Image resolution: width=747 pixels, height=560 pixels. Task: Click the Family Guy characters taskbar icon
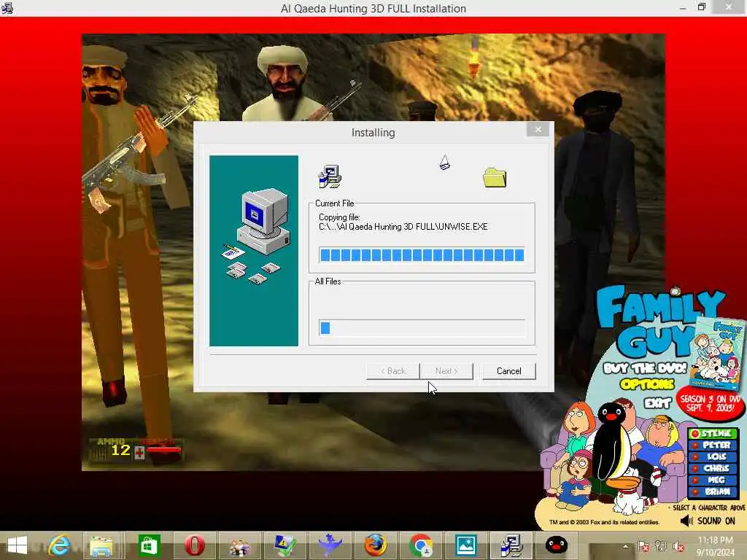pos(239,547)
